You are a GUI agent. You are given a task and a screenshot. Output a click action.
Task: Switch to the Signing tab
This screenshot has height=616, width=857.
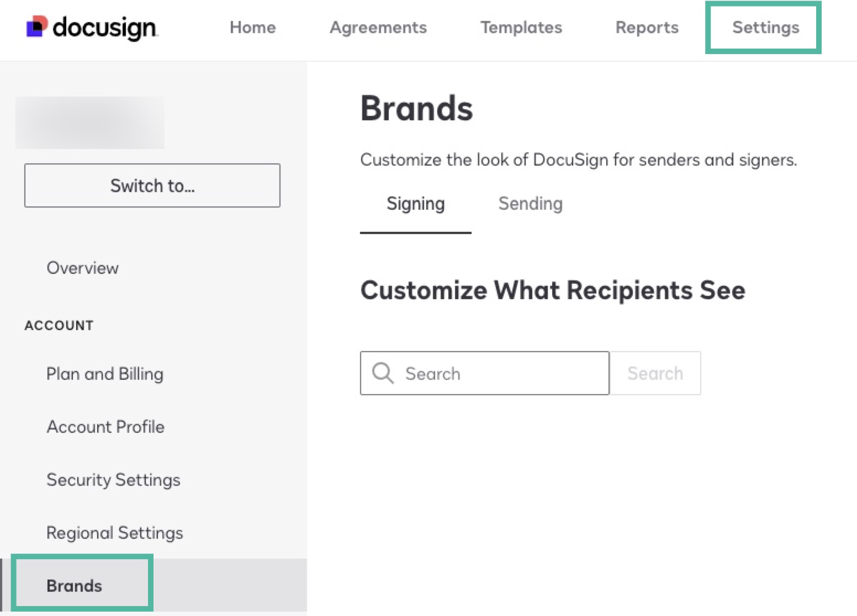(415, 204)
